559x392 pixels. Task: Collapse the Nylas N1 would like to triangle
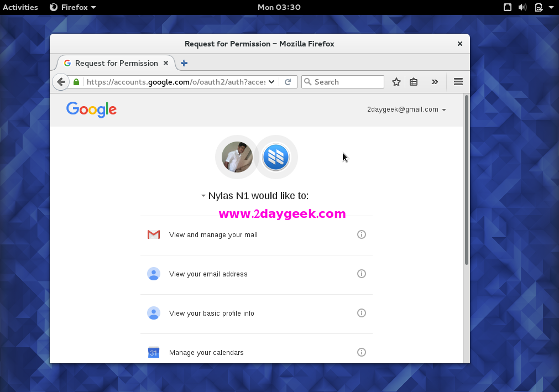(x=203, y=196)
